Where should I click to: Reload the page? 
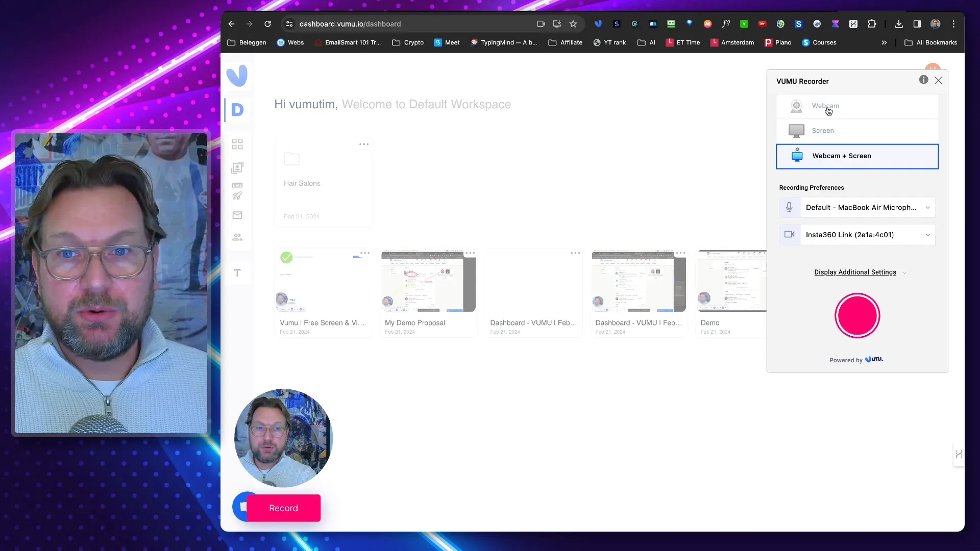click(x=267, y=24)
